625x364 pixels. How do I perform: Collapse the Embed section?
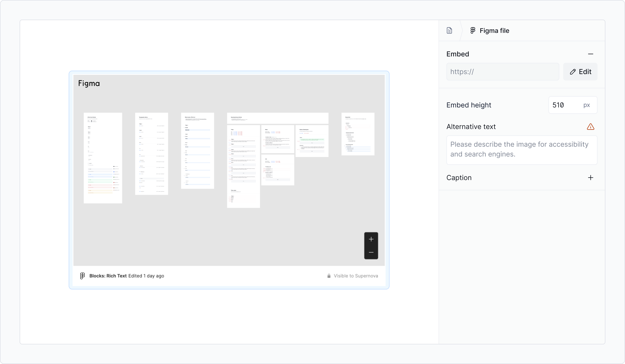point(590,54)
